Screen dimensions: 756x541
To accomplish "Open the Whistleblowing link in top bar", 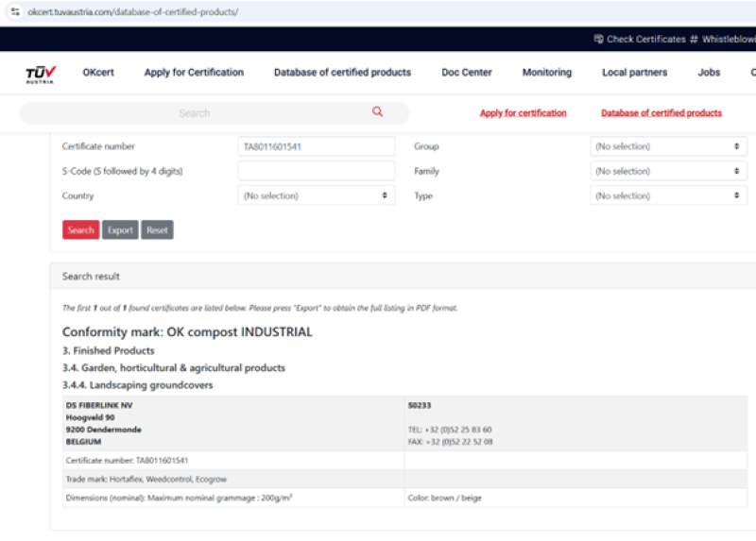I will [729, 39].
